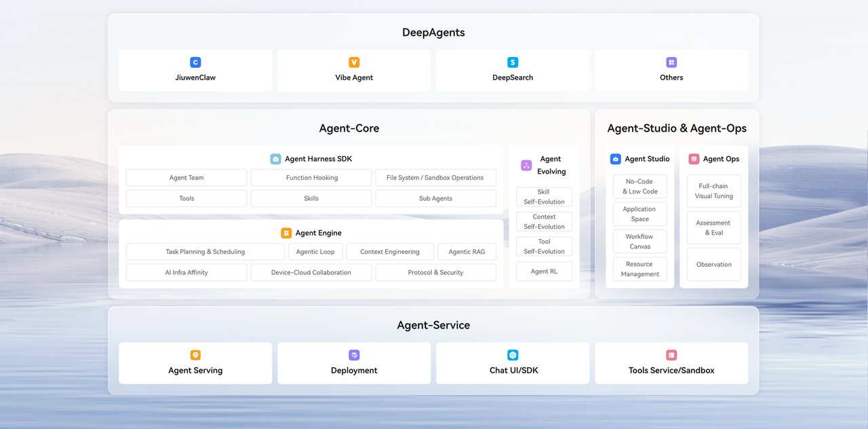Click the purple Agent Evolving icon
The width and height of the screenshot is (868, 429).
526,165
